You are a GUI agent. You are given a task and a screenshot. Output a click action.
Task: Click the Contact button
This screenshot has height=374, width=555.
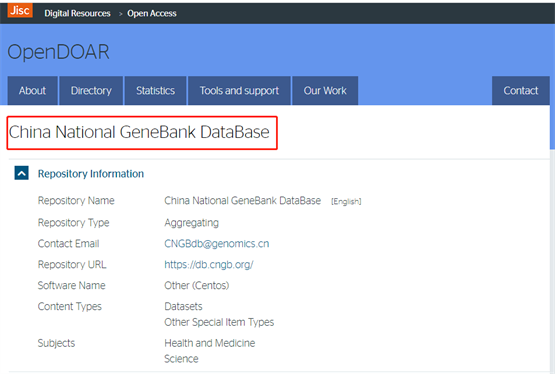521,91
